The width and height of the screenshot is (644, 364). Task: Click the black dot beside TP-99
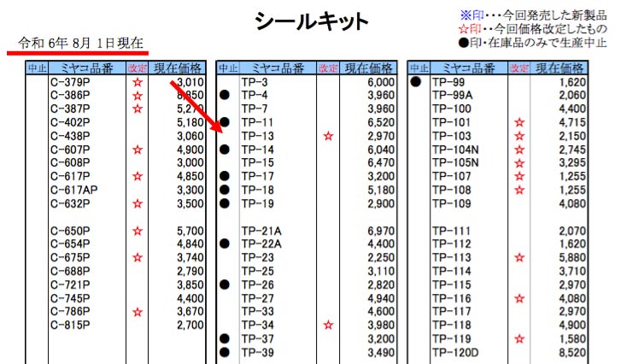[x=416, y=82]
